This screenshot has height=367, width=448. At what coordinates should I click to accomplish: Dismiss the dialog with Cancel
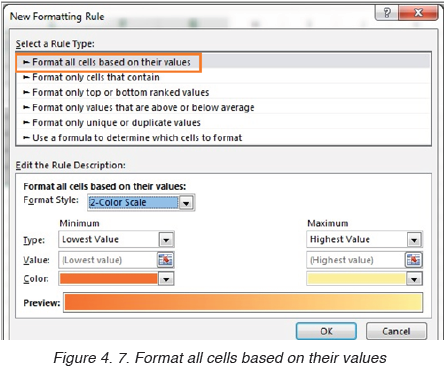tap(396, 331)
